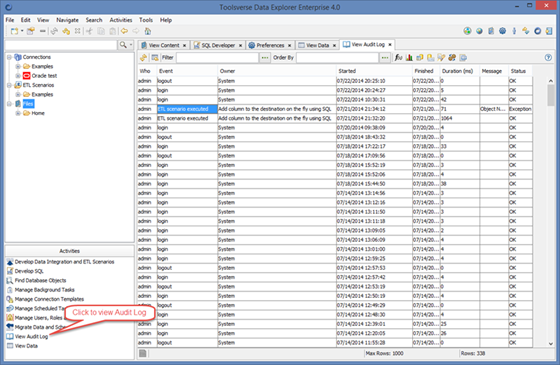Screen dimensions: 560x365
Task: Select the Home folder in tree
Action: 38,113
